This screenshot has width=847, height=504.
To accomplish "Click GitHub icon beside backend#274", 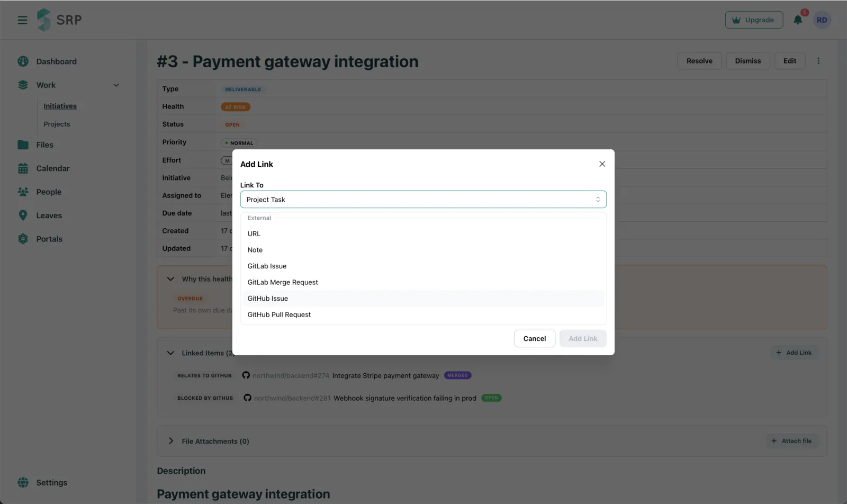I will point(246,375).
